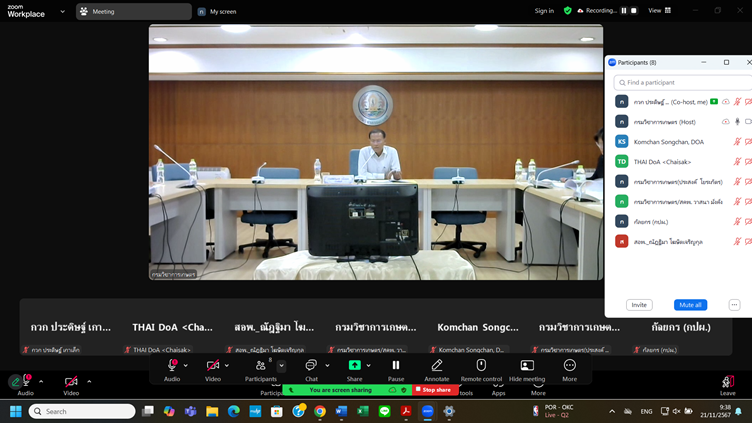Toggle mic for the Co-host, me row
Image resolution: width=752 pixels, height=423 pixels.
tap(737, 102)
